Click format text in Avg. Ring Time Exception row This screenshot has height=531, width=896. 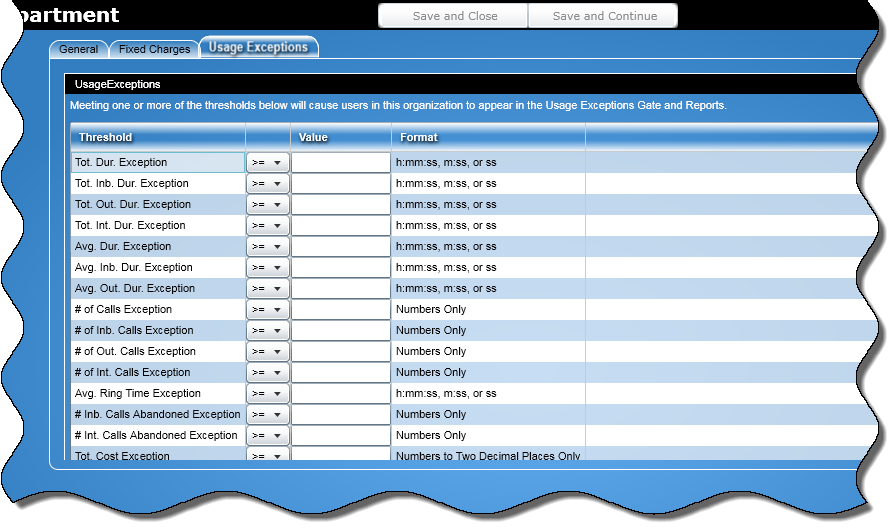click(x=446, y=393)
